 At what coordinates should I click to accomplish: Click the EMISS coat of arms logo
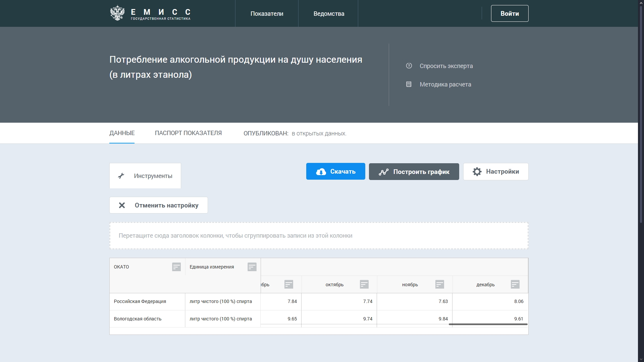(x=117, y=13)
